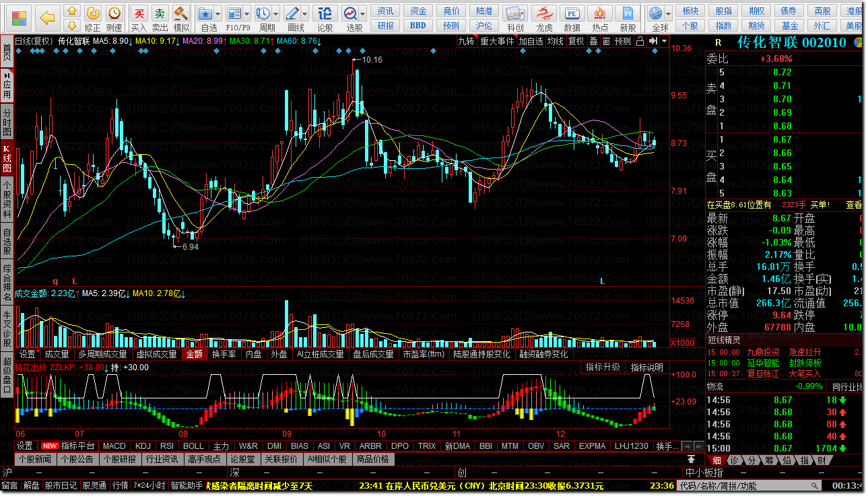Expand the F10/F9 dropdown arrow
The height and width of the screenshot is (496, 868).
click(248, 13)
